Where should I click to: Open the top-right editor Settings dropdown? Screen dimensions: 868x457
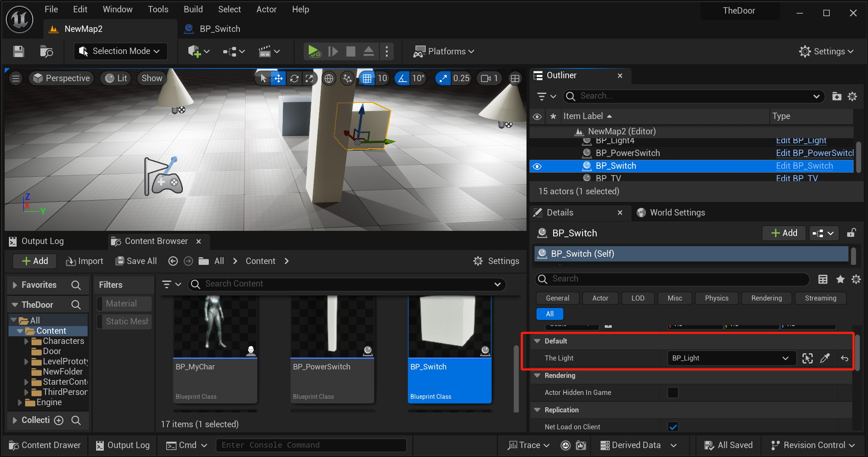tap(826, 51)
